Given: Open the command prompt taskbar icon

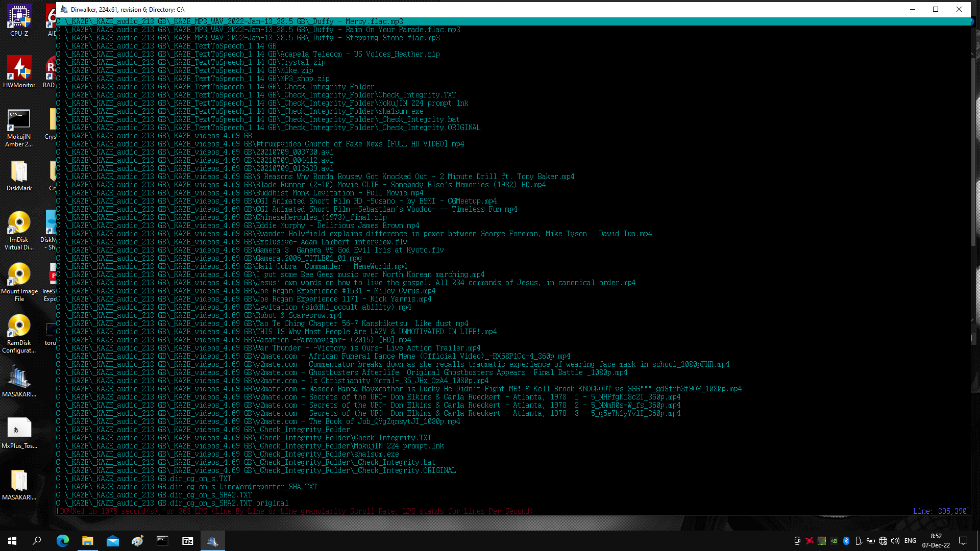Looking at the screenshot, I should click(162, 541).
